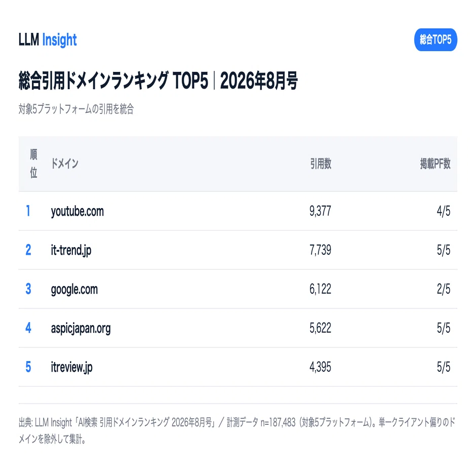The width and height of the screenshot is (476, 476).
Task: Click the 順位 column header
Action: [33, 164]
